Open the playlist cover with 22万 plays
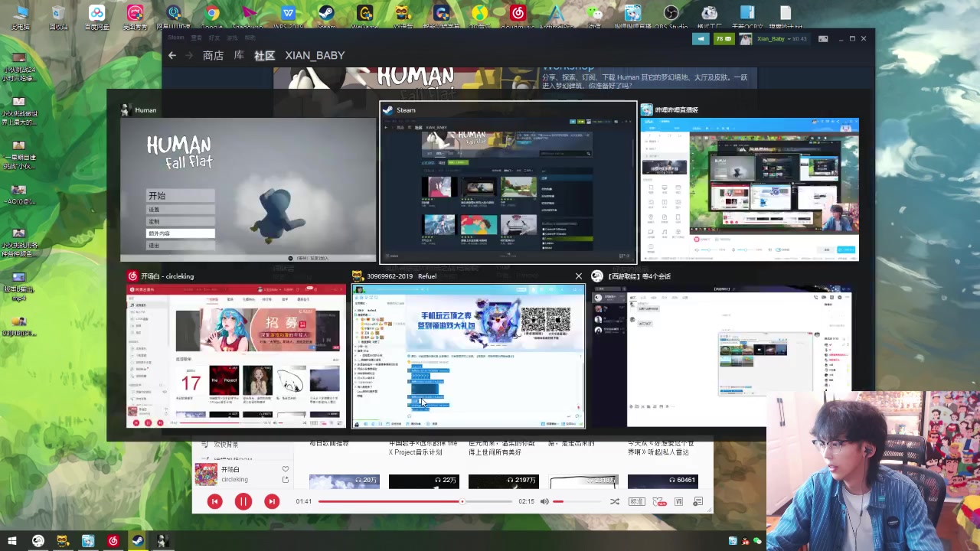The height and width of the screenshot is (551, 980). (x=424, y=481)
